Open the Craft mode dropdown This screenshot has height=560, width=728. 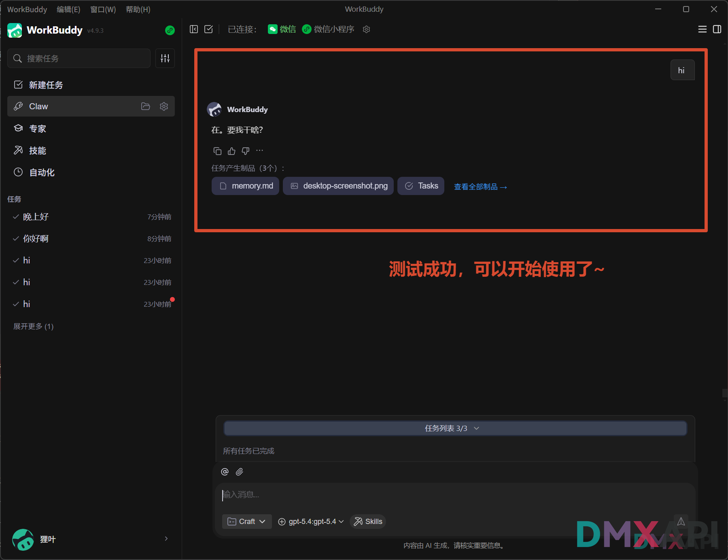pos(246,522)
